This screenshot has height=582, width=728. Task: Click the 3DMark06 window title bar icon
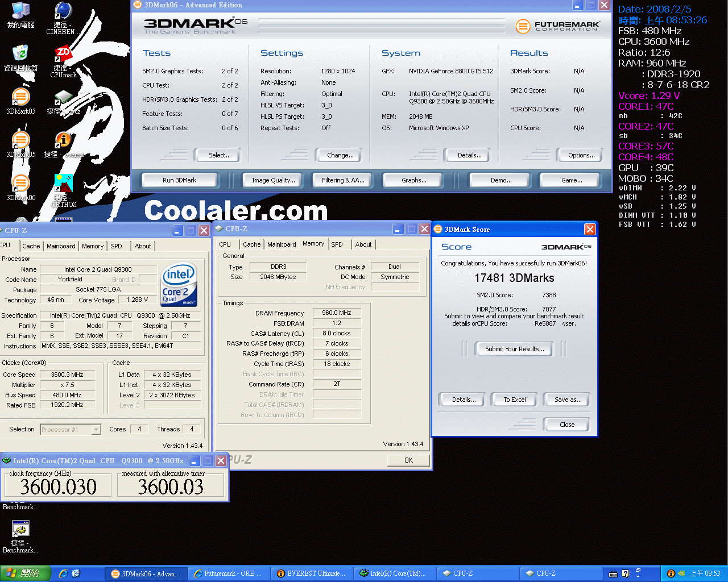(x=137, y=5)
